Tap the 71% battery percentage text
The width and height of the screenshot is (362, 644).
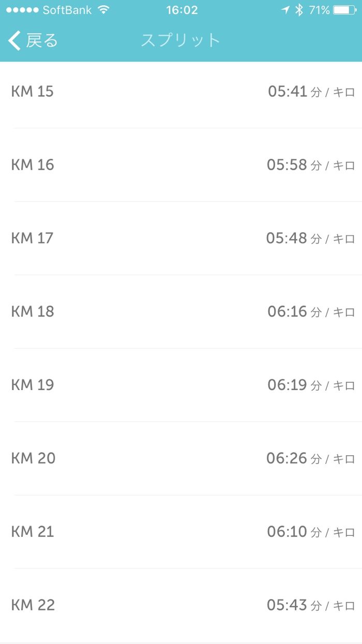click(x=319, y=10)
